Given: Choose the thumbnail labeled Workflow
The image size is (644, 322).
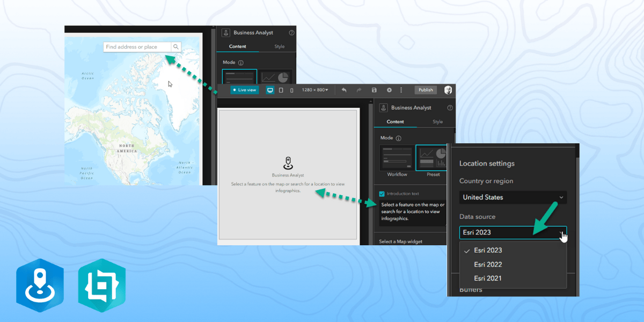Looking at the screenshot, I should pos(397,158).
